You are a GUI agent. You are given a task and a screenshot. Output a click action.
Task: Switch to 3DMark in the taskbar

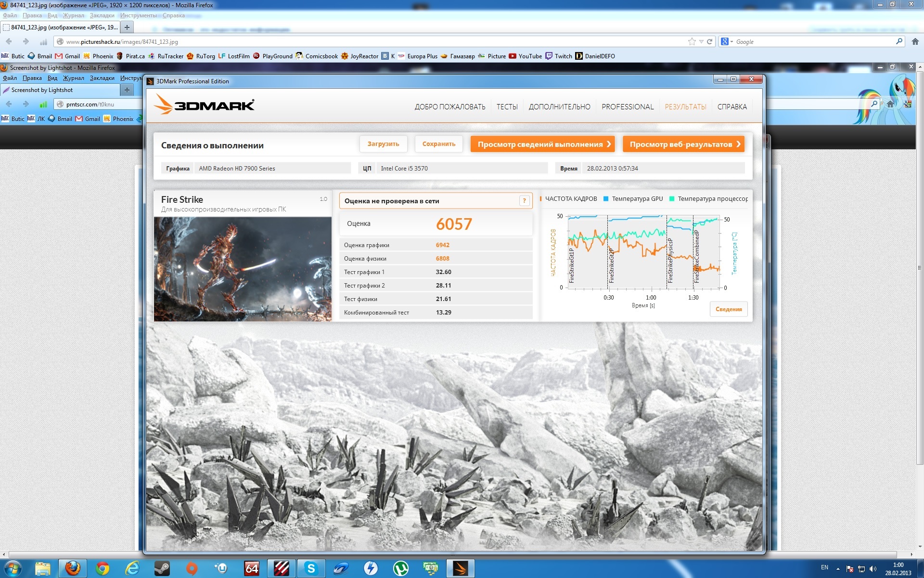coord(460,568)
